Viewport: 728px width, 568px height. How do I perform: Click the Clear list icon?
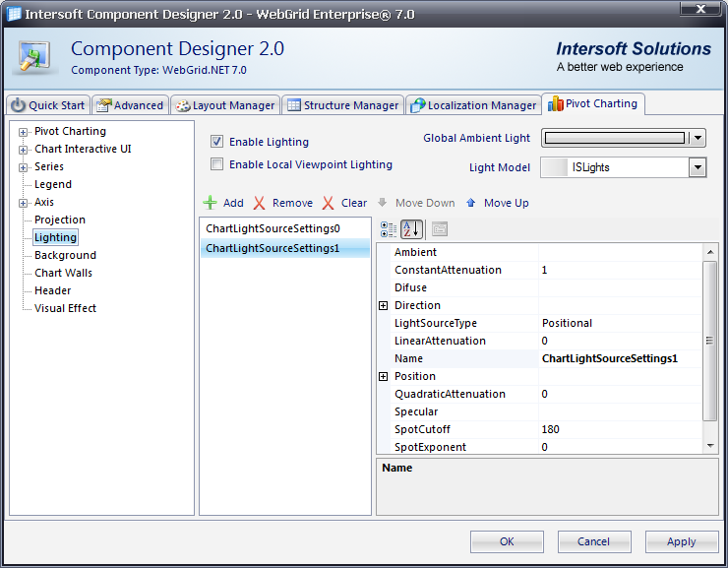point(329,203)
